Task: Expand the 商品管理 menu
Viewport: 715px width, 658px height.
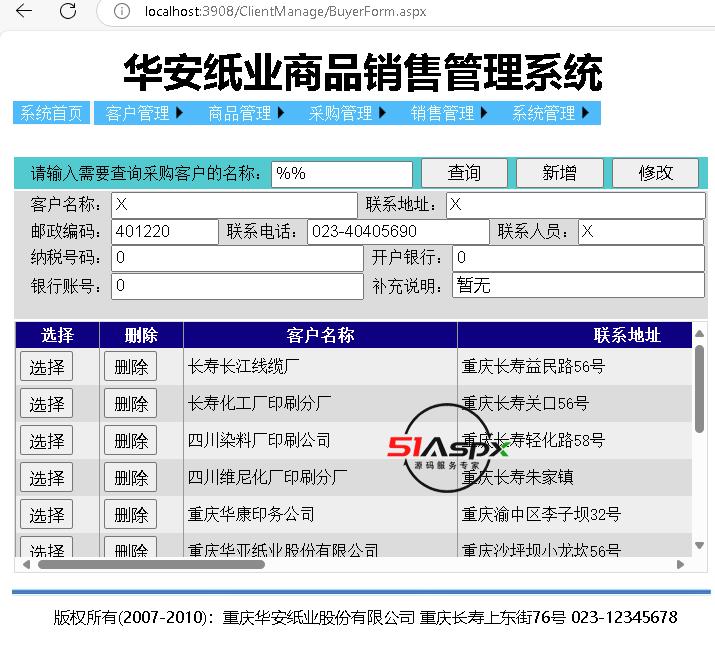Action: click(247, 113)
